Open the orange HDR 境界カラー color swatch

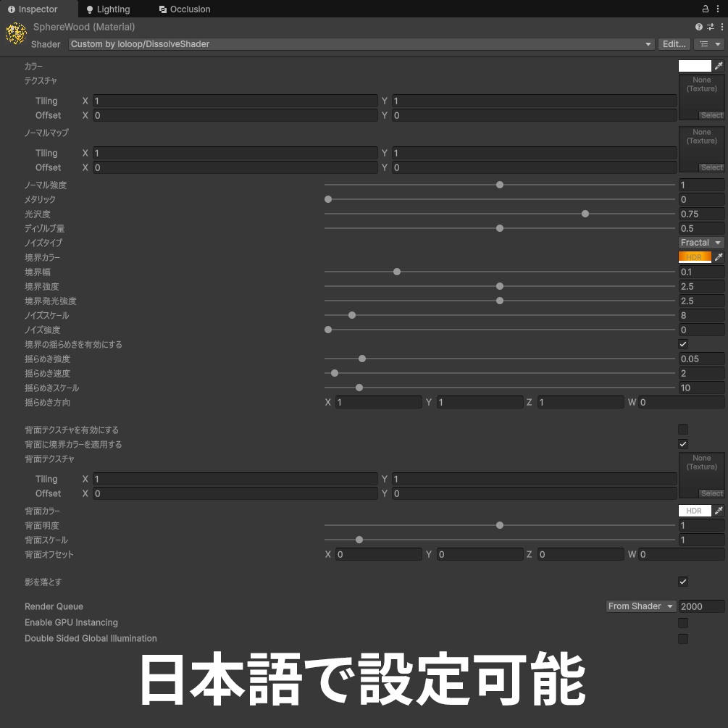[693, 256]
